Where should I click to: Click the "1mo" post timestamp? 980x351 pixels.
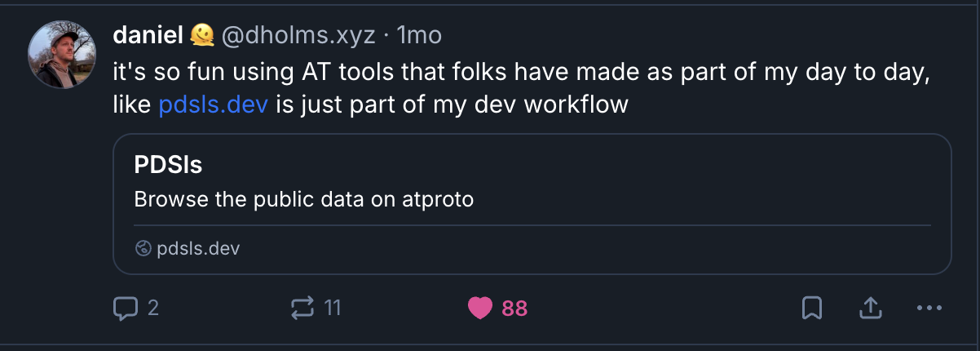pyautogui.click(x=419, y=35)
